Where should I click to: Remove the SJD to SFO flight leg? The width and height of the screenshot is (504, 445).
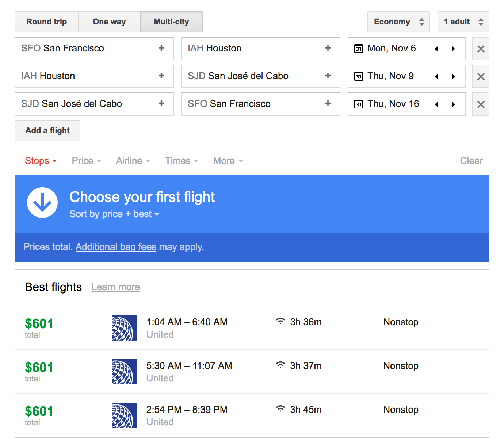click(480, 104)
